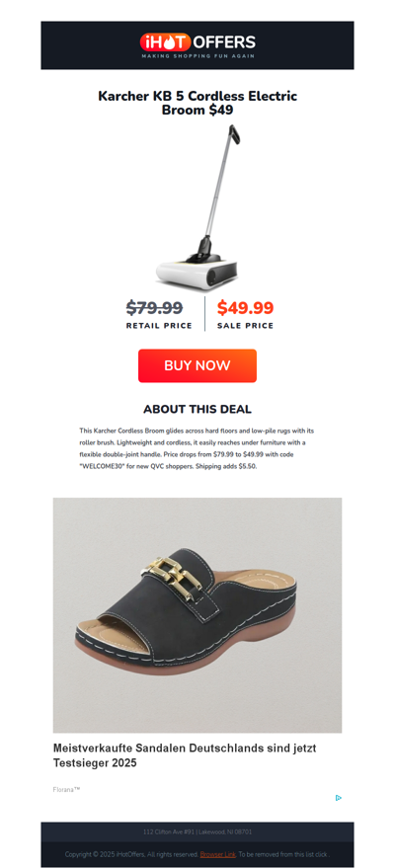Screen dimensions: 395x868
Task: Click the deal description paragraph text
Action: pyautogui.click(x=197, y=448)
